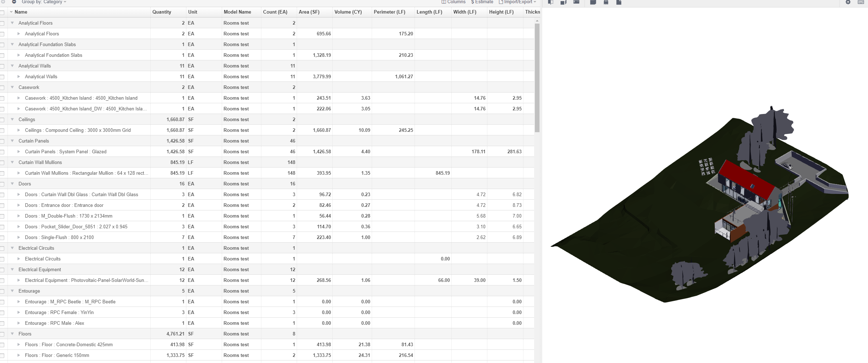This screenshot has height=363, width=868.
Task: Expand Floors : Floor : Generic 150mm row
Action: 19,355
